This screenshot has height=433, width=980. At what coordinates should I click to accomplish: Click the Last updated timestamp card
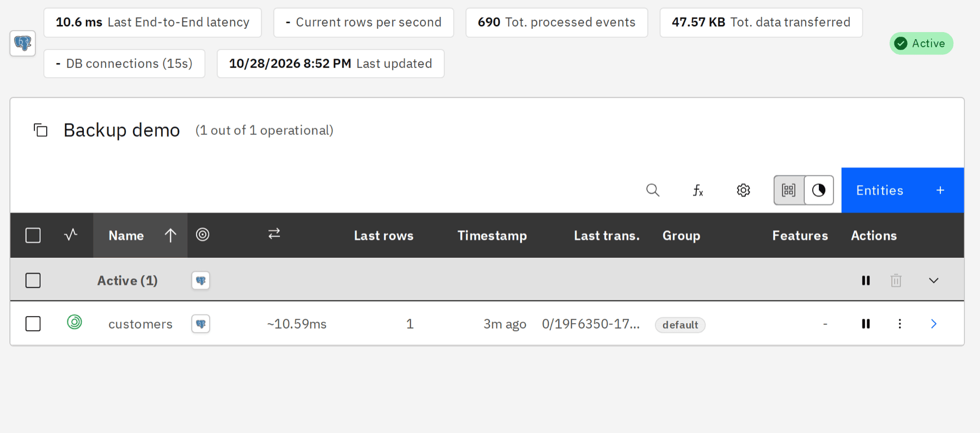click(x=330, y=64)
